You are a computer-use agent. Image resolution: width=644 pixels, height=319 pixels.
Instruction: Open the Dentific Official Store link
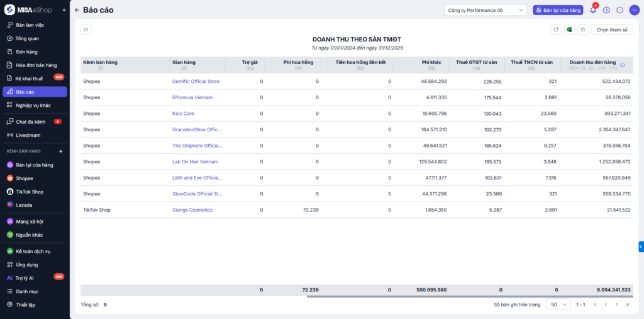196,82
